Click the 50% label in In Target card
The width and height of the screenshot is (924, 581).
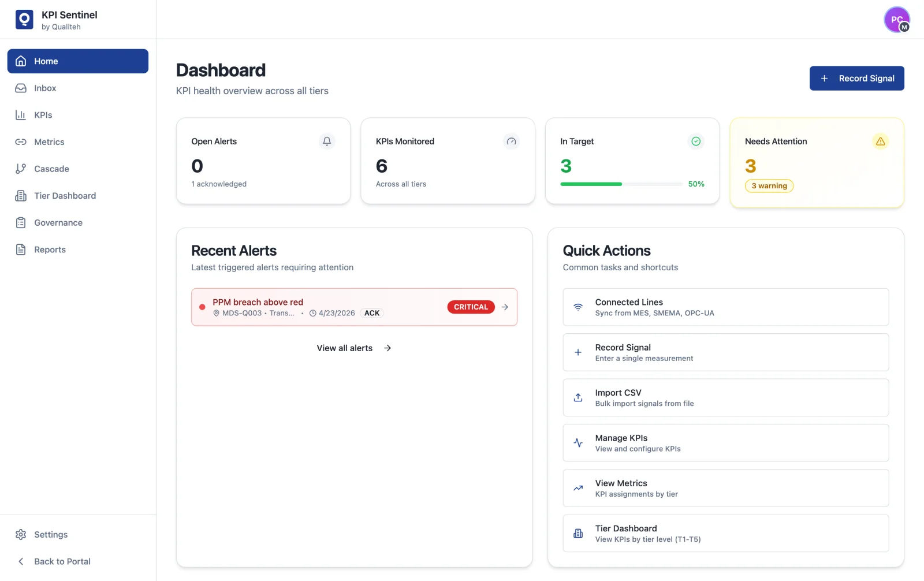696,184
